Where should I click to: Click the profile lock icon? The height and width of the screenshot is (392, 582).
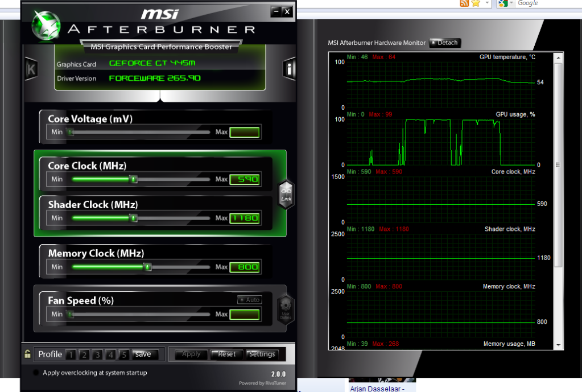pos(27,354)
